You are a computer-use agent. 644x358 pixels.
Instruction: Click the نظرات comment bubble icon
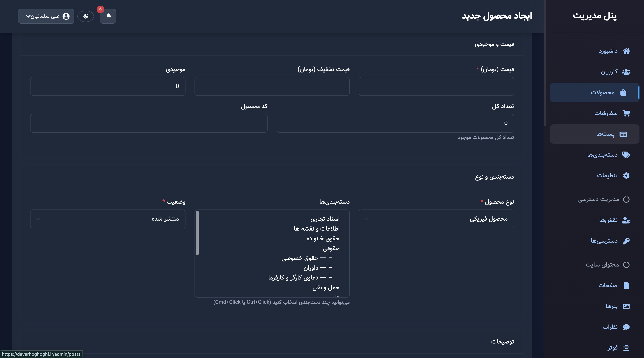click(626, 327)
